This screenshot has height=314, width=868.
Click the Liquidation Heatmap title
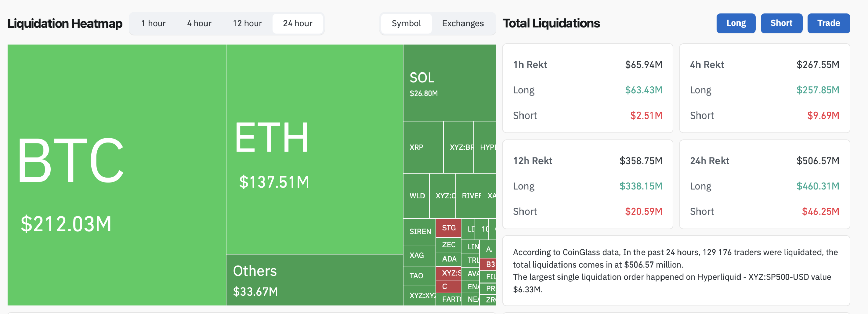65,23
